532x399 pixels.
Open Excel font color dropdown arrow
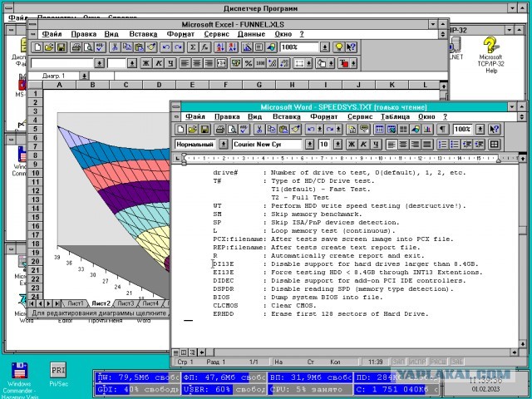click(353, 63)
